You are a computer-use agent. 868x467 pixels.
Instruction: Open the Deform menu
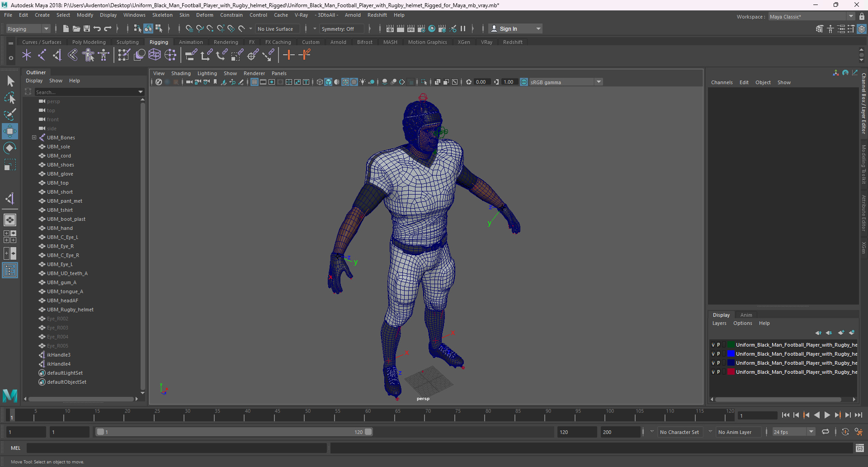click(204, 15)
